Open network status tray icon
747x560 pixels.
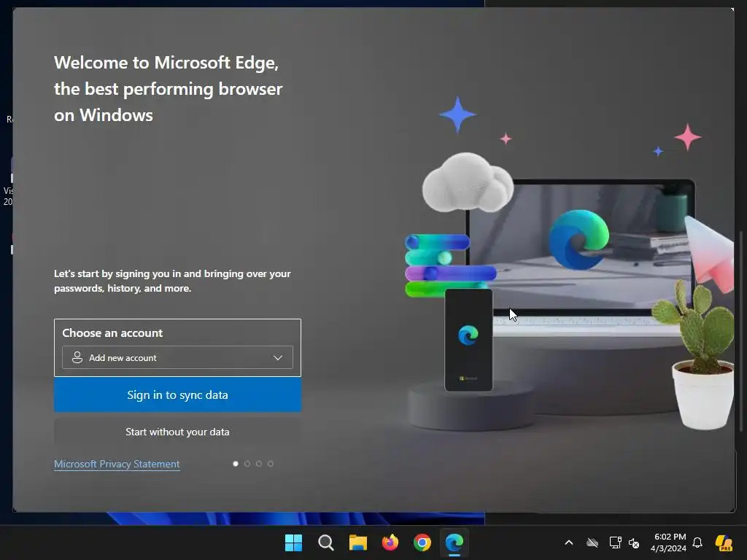coord(615,542)
